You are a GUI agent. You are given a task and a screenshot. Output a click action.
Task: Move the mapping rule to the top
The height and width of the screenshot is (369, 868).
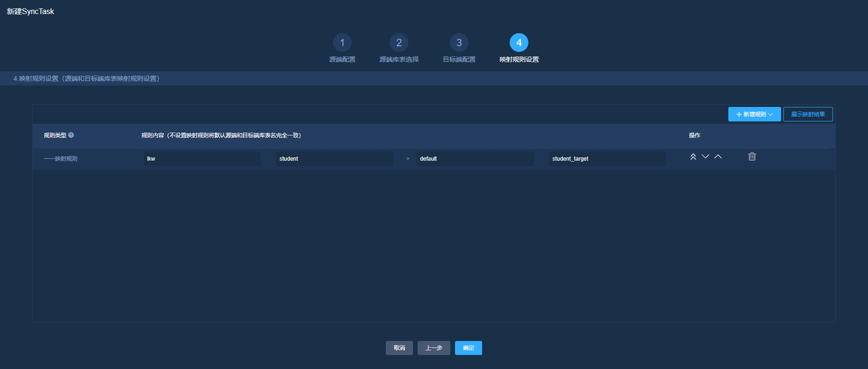693,157
